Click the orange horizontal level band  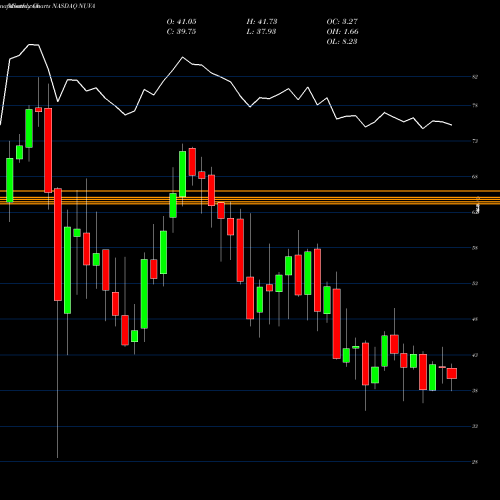pos(250,197)
